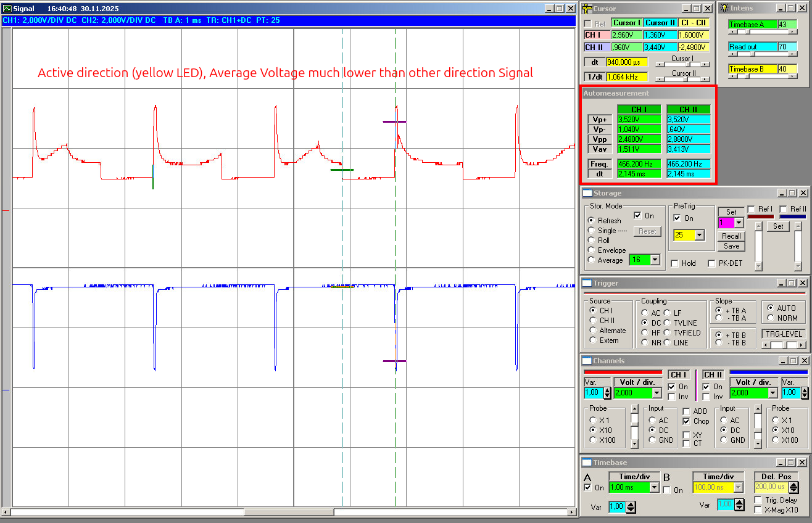Open the Average count dropdown
The width and height of the screenshot is (812, 523).
654,260
